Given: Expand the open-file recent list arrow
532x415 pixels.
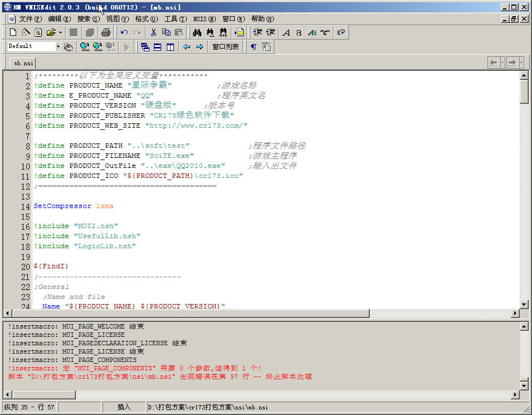Looking at the screenshot, I should click(x=60, y=32).
